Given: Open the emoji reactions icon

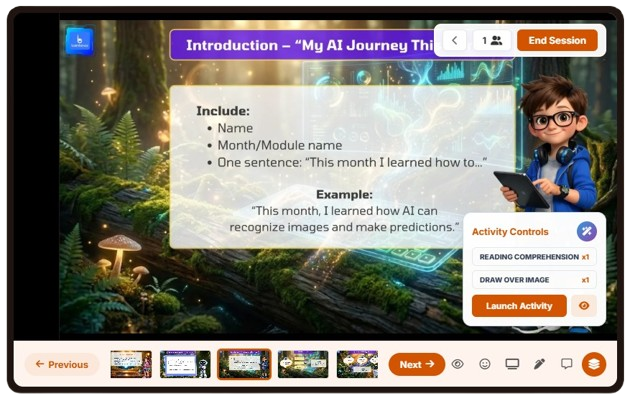Looking at the screenshot, I should tap(485, 364).
